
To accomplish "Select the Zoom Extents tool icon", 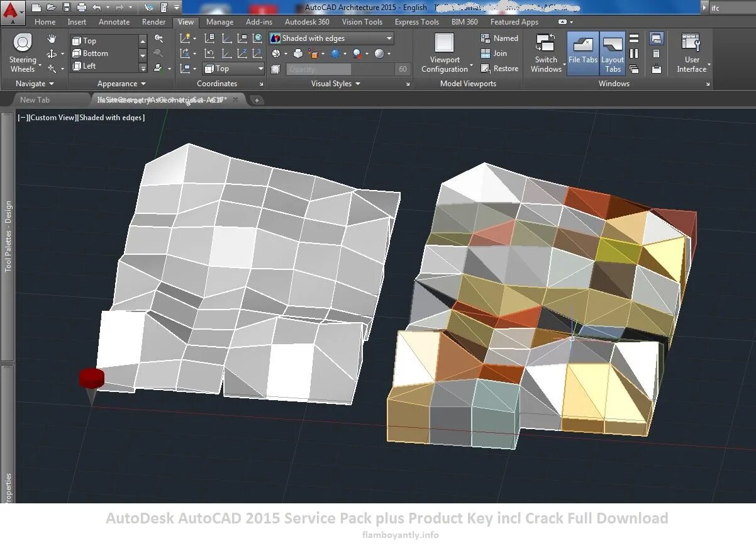I will click(52, 69).
